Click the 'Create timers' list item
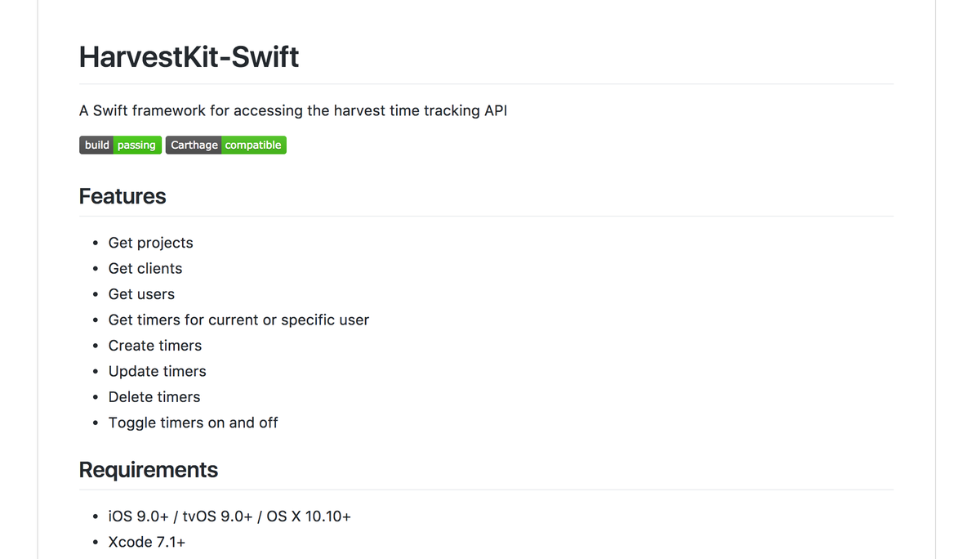 [155, 346]
